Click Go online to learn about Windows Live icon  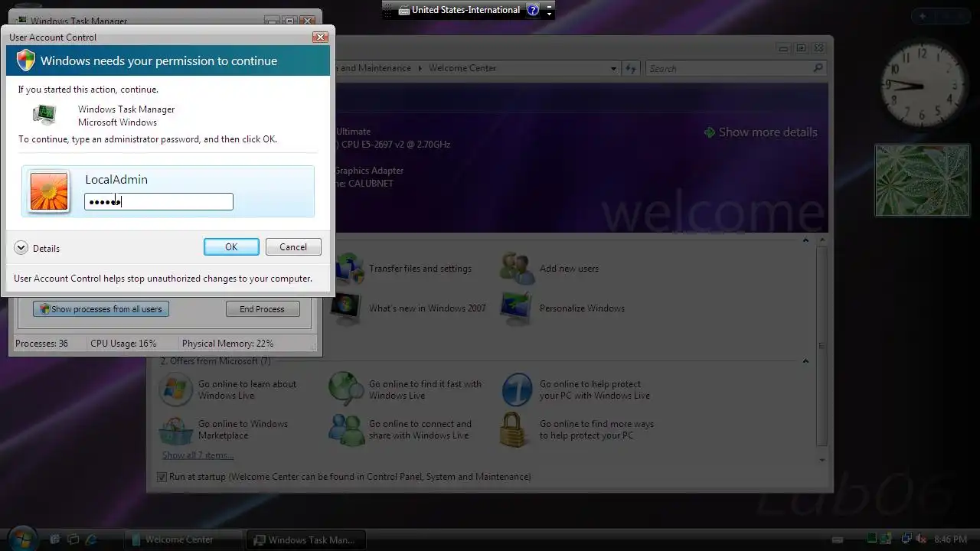[x=175, y=390]
